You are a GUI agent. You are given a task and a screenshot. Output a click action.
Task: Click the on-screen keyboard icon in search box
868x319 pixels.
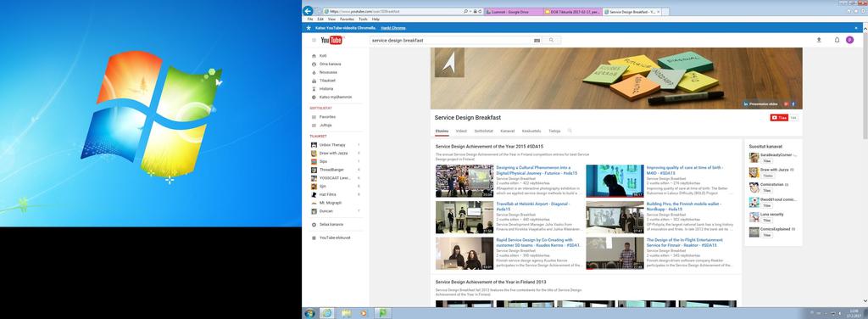537,41
